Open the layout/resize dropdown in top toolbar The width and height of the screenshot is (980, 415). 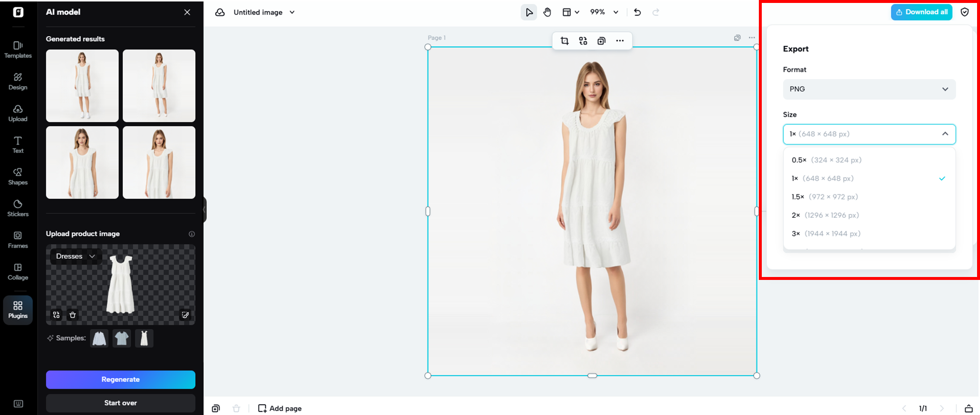(x=570, y=12)
